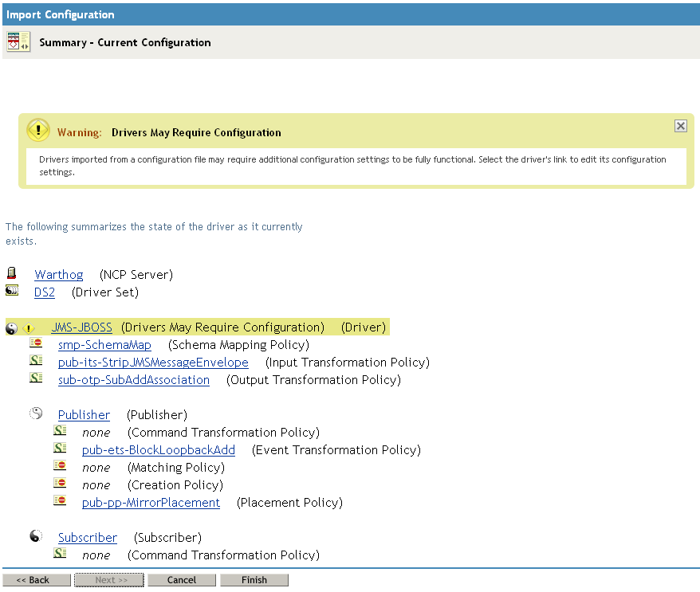This screenshot has height=592, width=700.
Task: Click the warning exclamation icon beside JMS-JBOSS
Action: point(29,327)
